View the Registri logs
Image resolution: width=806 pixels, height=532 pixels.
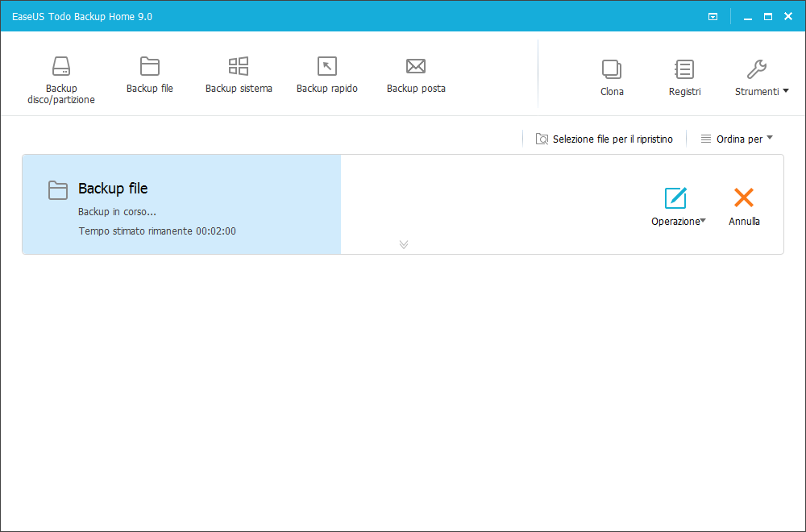684,77
